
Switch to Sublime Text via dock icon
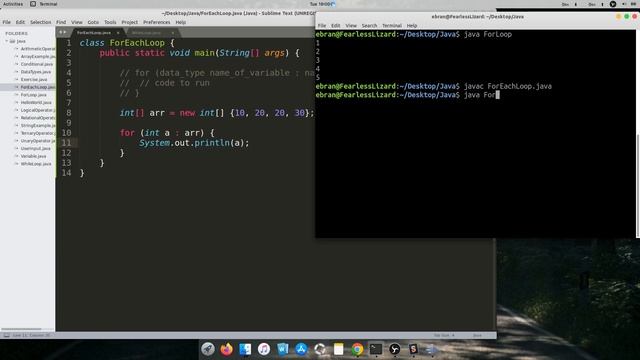pos(413,349)
